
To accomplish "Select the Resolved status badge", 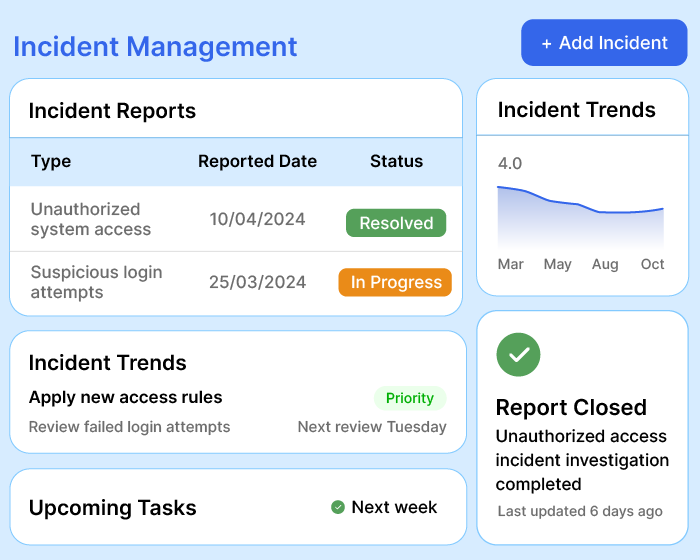I will coord(396,223).
